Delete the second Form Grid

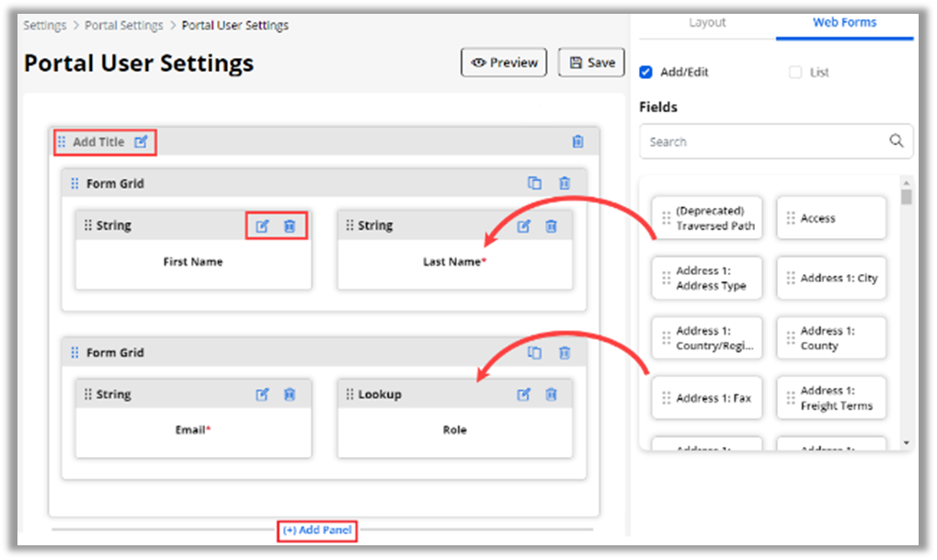tap(565, 352)
